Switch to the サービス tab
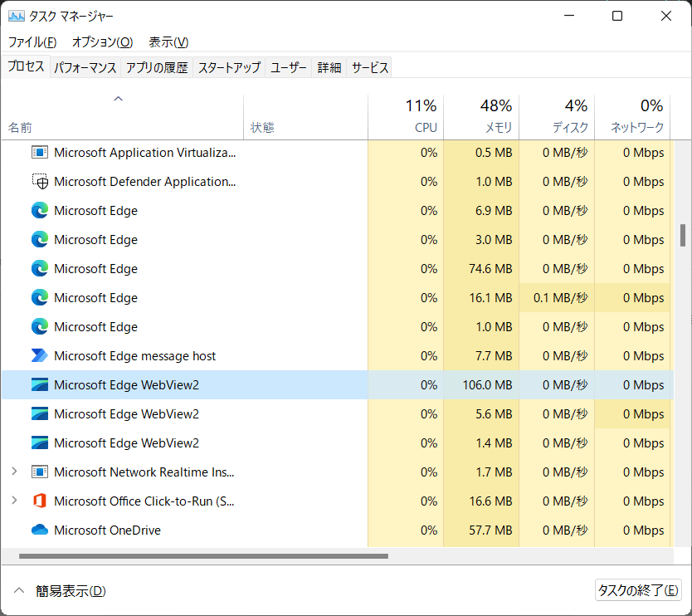Viewport: 692px width, 616px height. coord(370,67)
